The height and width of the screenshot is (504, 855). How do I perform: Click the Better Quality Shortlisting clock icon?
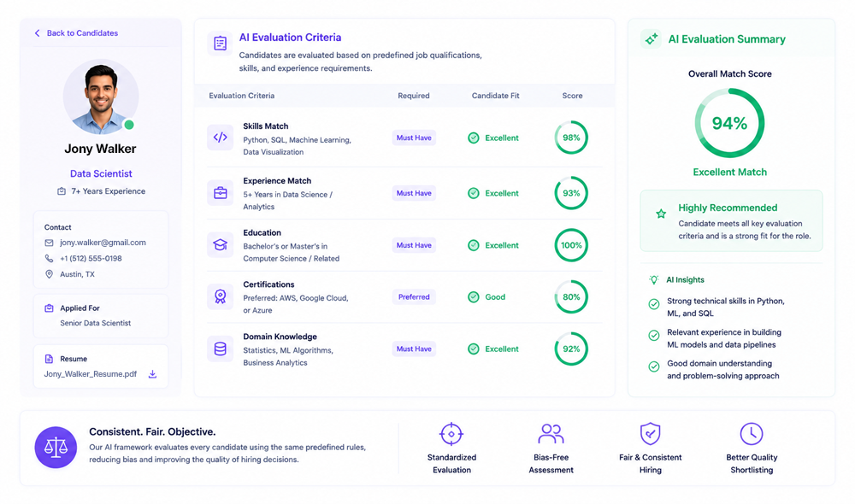(x=752, y=434)
